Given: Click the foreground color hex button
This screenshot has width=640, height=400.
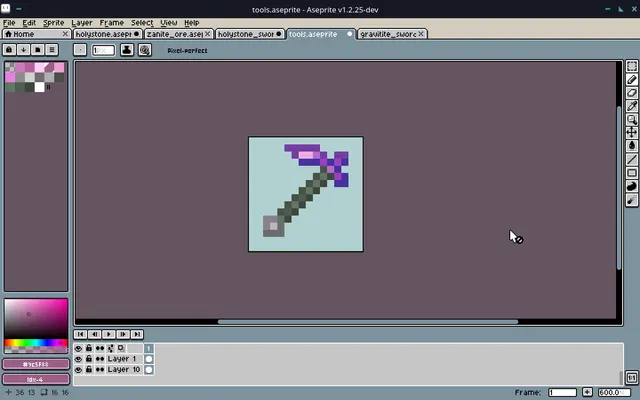Looking at the screenshot, I should [36, 364].
